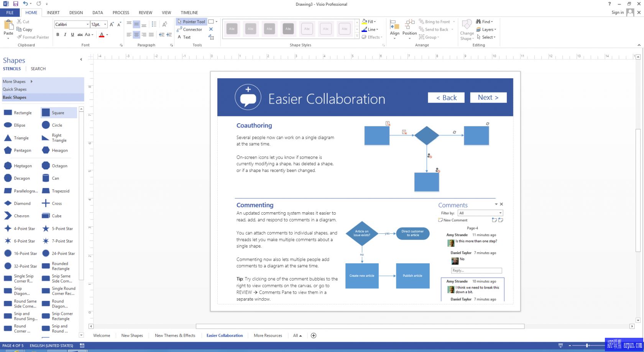Click the New Comment icon in Comments pane
This screenshot has width=644, height=352.
point(440,220)
